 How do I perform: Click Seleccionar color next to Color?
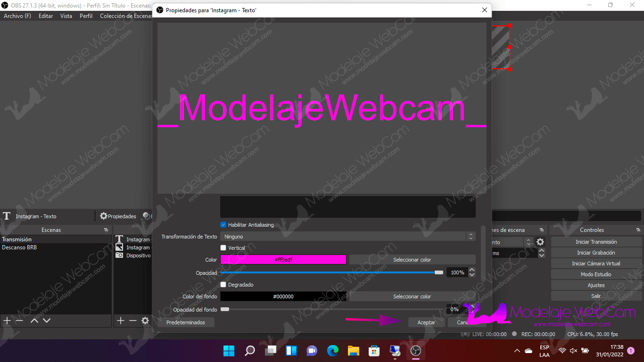click(x=412, y=260)
